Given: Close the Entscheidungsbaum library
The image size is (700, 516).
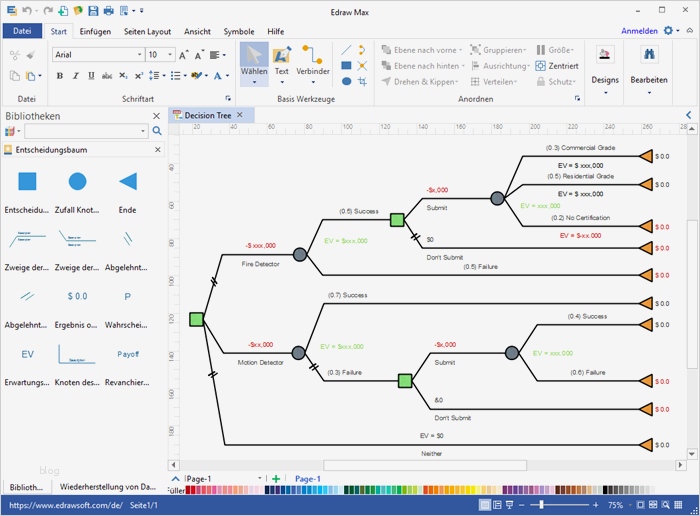Looking at the screenshot, I should click(157, 150).
